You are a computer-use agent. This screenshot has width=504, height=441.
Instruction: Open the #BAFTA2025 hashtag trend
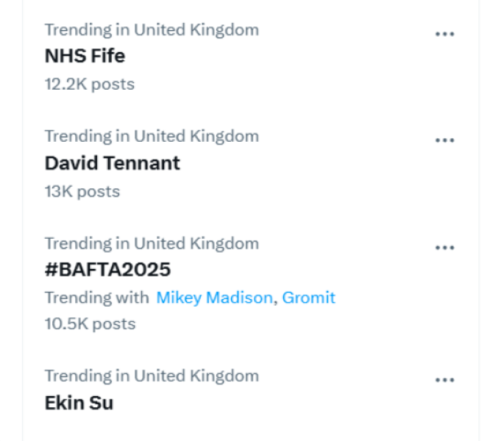107,270
